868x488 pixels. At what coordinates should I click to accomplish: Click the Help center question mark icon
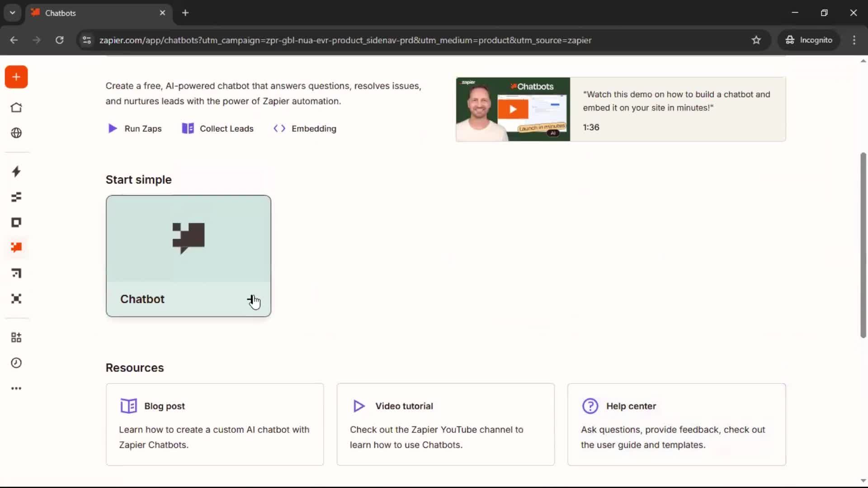(x=590, y=406)
